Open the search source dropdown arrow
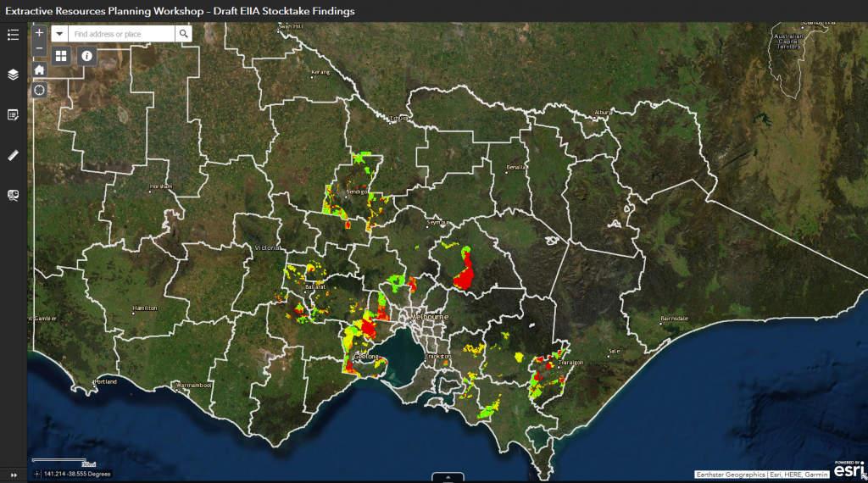The height and width of the screenshot is (483, 868). coord(59,34)
